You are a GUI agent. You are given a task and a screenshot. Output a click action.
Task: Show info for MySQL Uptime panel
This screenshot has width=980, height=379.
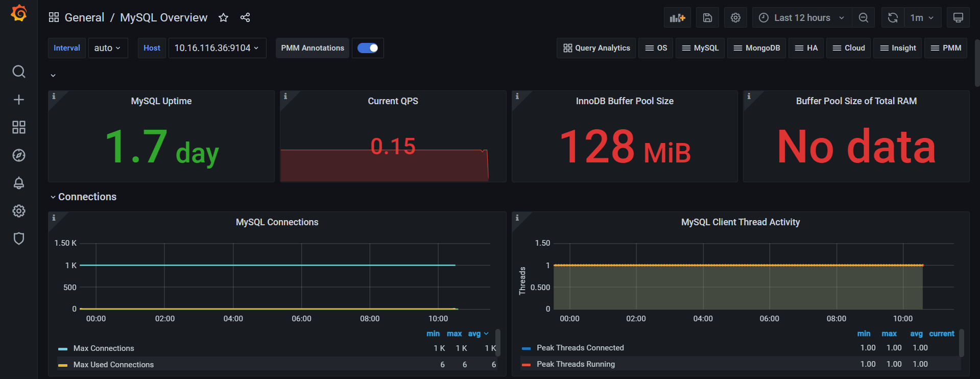[54, 96]
